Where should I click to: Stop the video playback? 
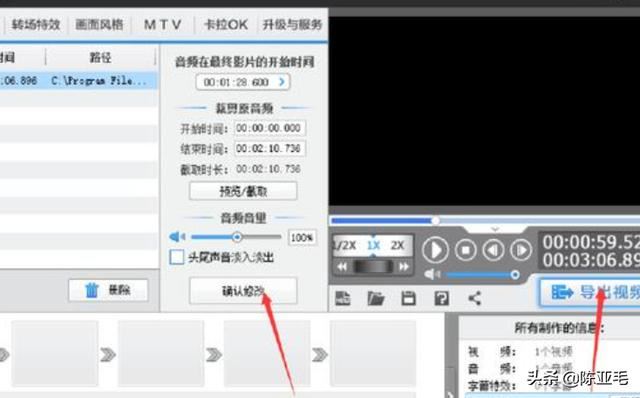(x=465, y=250)
